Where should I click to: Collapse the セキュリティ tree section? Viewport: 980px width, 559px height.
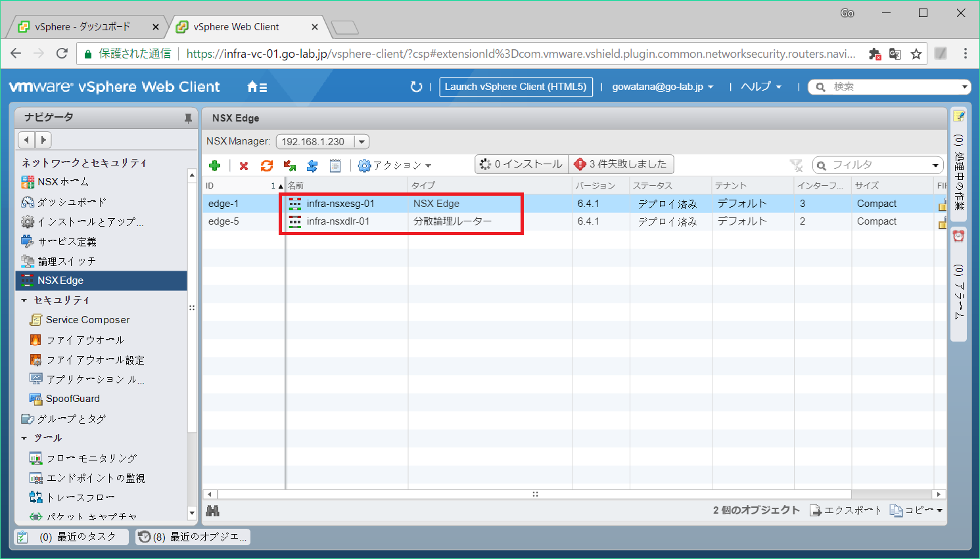(x=24, y=300)
